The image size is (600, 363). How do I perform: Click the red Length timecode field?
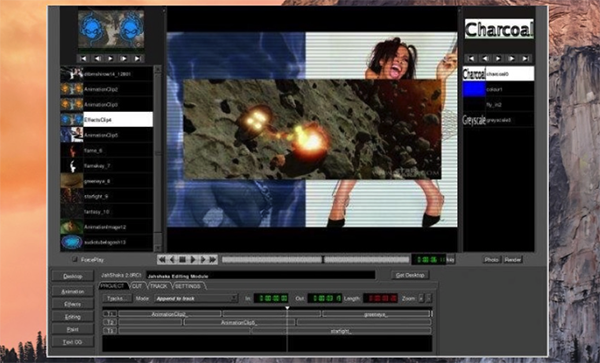tap(380, 298)
